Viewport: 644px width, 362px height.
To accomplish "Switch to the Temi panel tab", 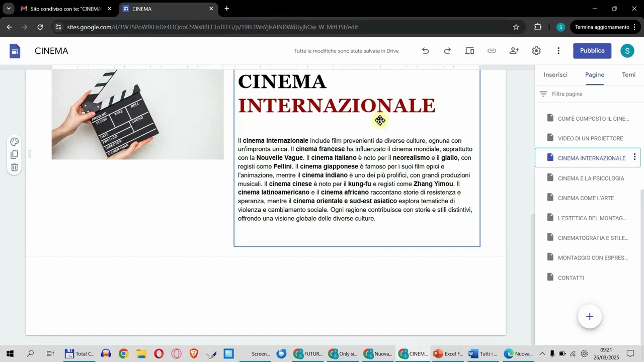I will point(629,75).
